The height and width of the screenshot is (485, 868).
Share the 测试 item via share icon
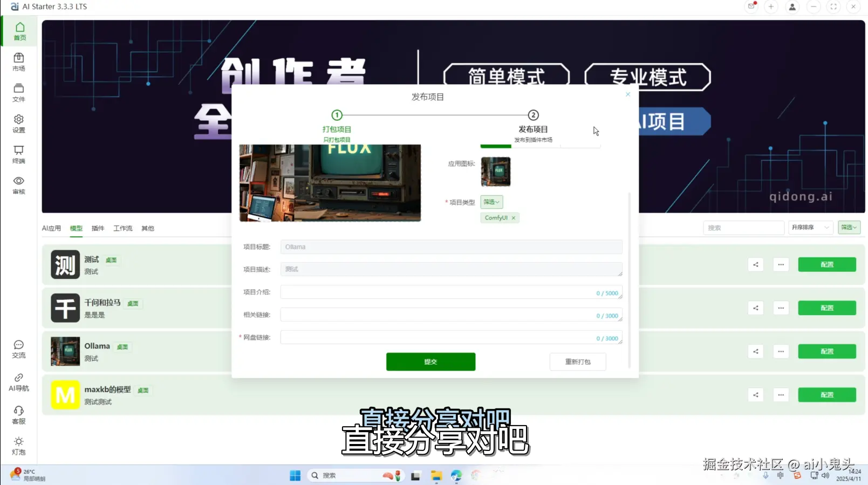point(756,264)
